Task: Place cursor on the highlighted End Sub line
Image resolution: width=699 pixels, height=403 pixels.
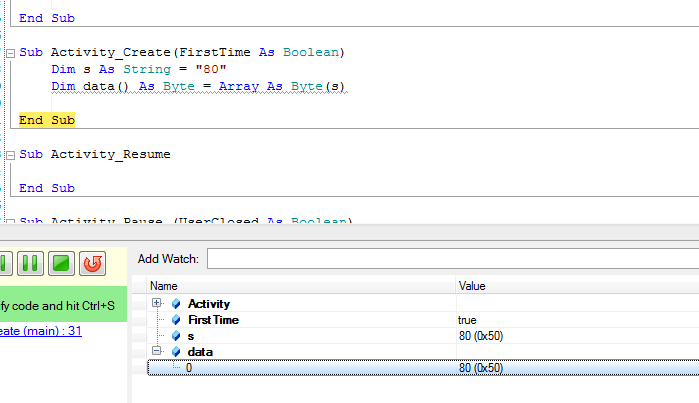Action: pyautogui.click(x=47, y=120)
